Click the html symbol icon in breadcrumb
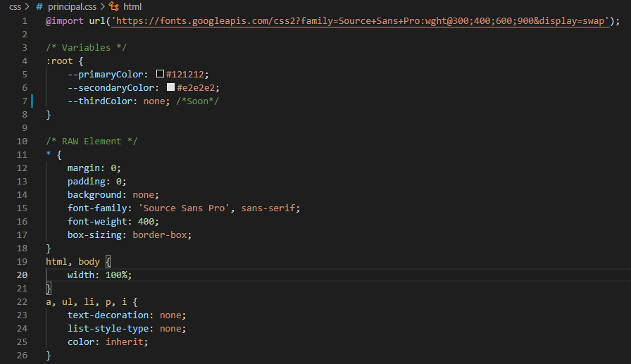The height and width of the screenshot is (364, 631). pos(114,6)
